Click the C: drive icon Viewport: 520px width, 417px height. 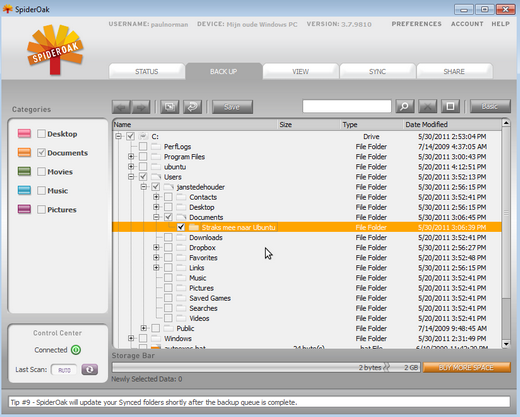(x=143, y=136)
